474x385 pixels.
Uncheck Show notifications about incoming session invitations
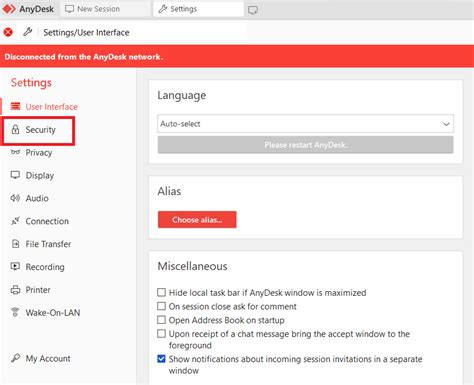(x=161, y=359)
